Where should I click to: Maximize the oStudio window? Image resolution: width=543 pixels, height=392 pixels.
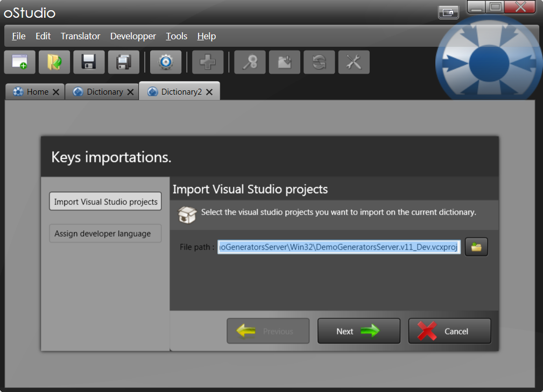(496, 7)
